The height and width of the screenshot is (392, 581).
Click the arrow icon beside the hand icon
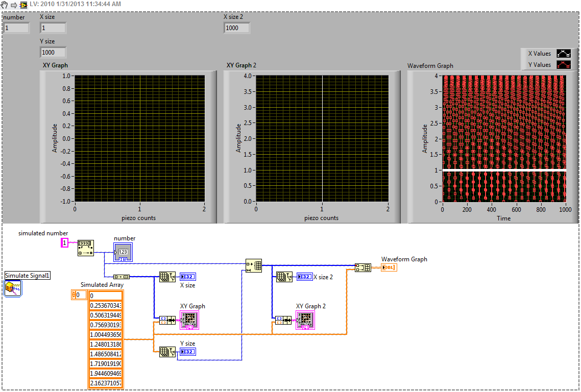[14, 5]
